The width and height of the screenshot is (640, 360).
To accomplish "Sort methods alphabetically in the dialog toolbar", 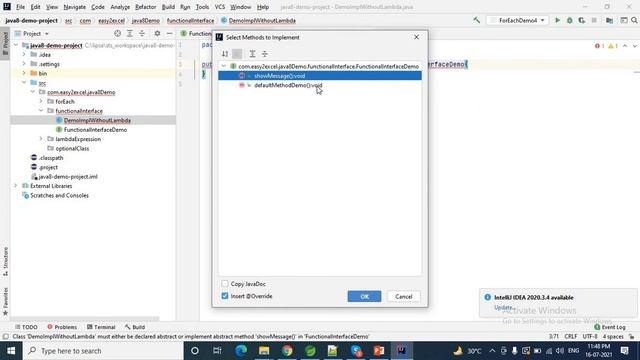I will pyautogui.click(x=225, y=54).
